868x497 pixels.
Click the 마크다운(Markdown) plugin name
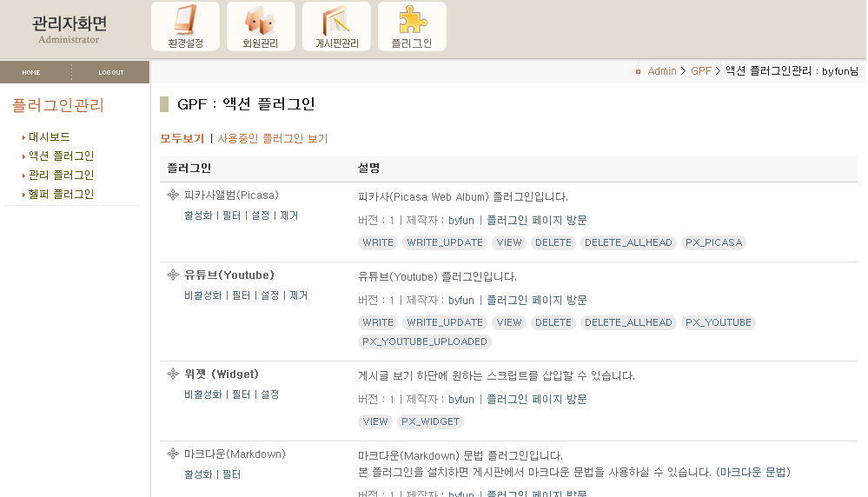coord(235,454)
